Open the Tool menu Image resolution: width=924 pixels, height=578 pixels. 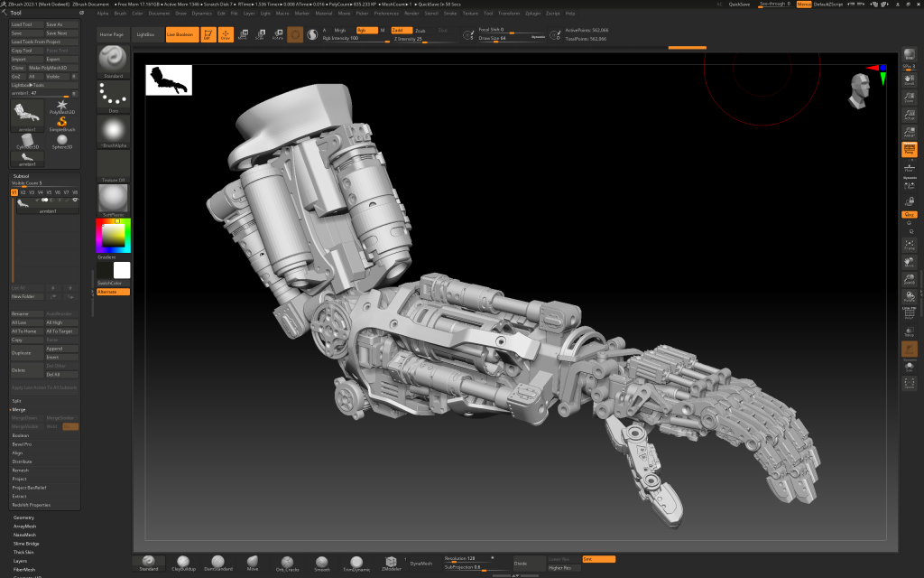488,13
